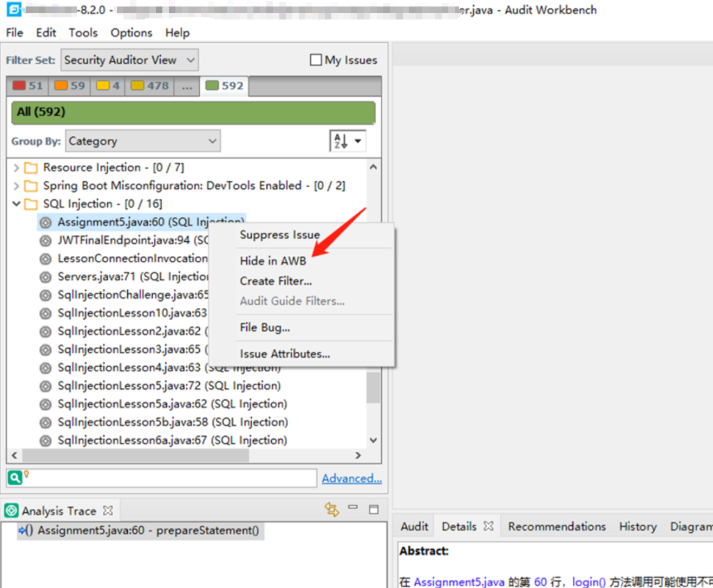Expand the Resource Injection folder
The height and width of the screenshot is (588, 713).
click(x=16, y=168)
